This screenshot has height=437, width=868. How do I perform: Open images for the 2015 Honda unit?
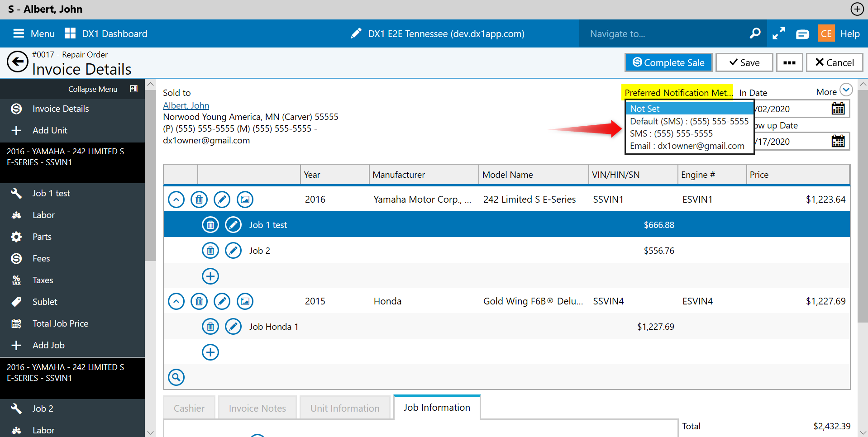click(x=245, y=301)
